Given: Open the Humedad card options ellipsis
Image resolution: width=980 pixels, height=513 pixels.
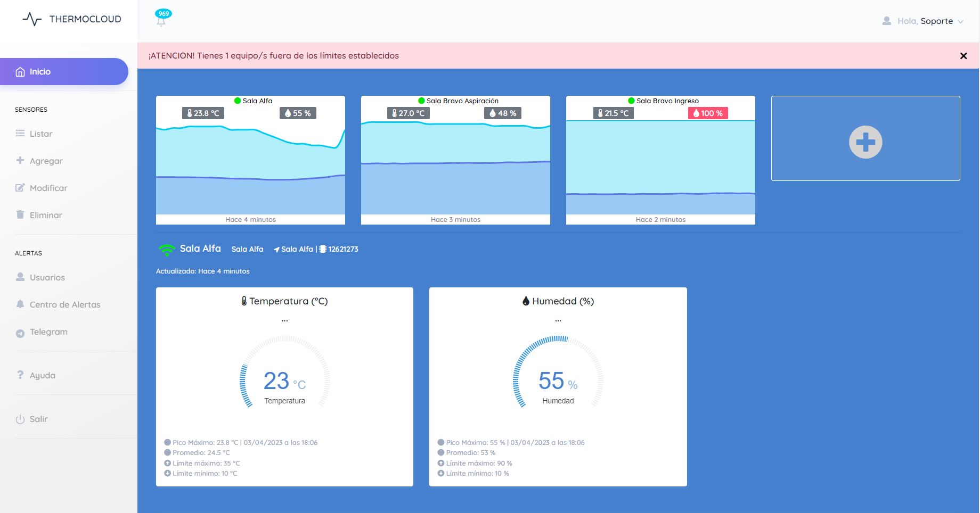Looking at the screenshot, I should pos(558,321).
